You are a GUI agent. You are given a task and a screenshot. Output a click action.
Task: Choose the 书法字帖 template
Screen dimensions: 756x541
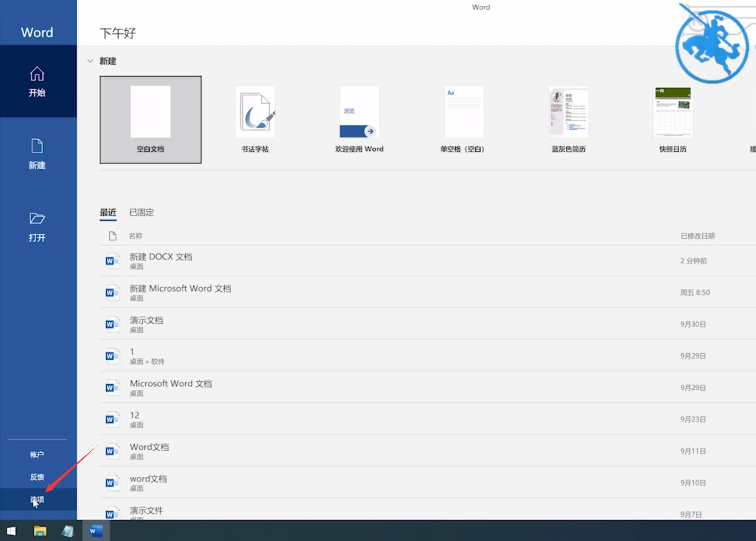(255, 120)
